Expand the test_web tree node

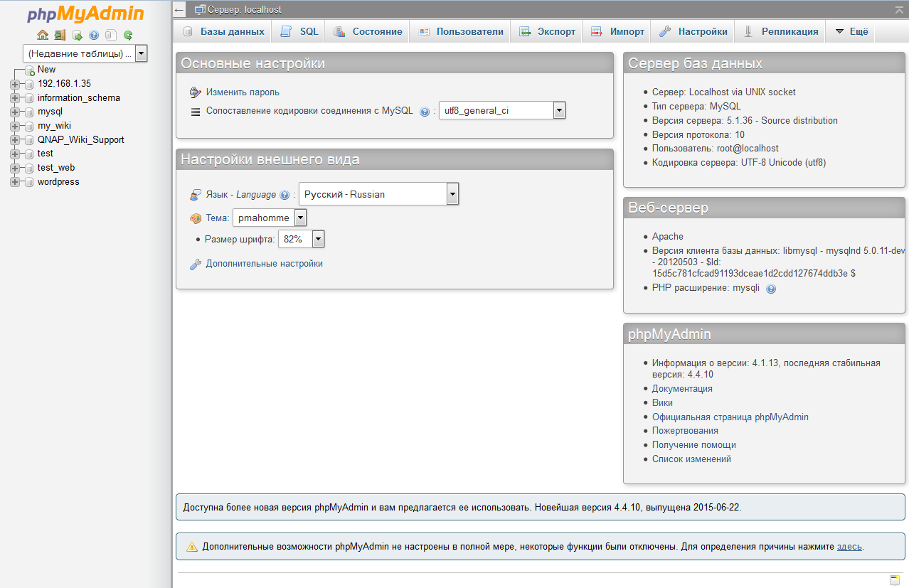click(x=15, y=169)
